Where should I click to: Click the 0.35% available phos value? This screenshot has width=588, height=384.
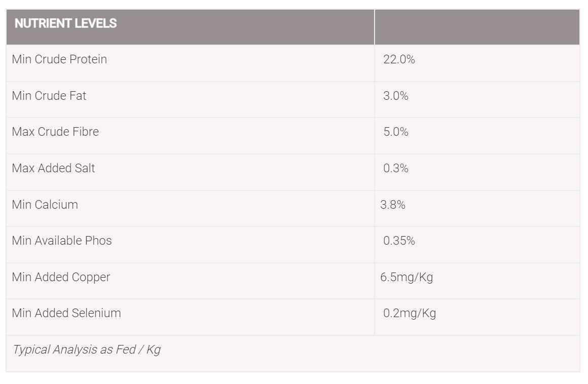[x=399, y=241]
